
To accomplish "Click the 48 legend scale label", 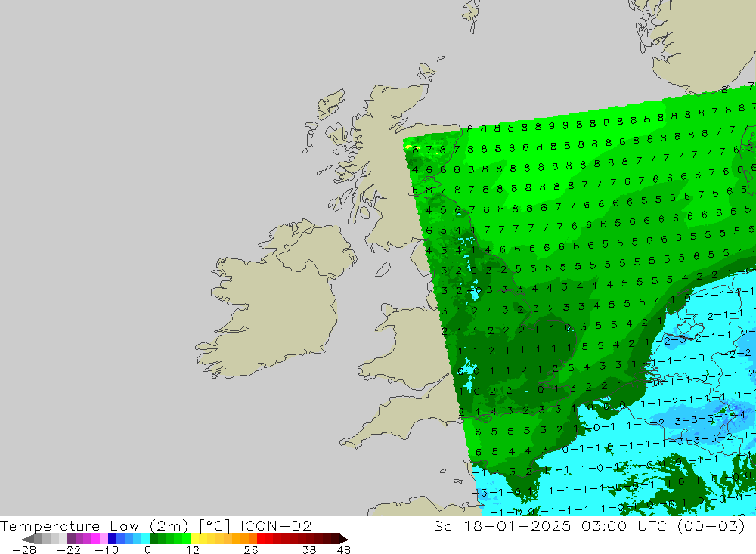I will pos(344,550).
